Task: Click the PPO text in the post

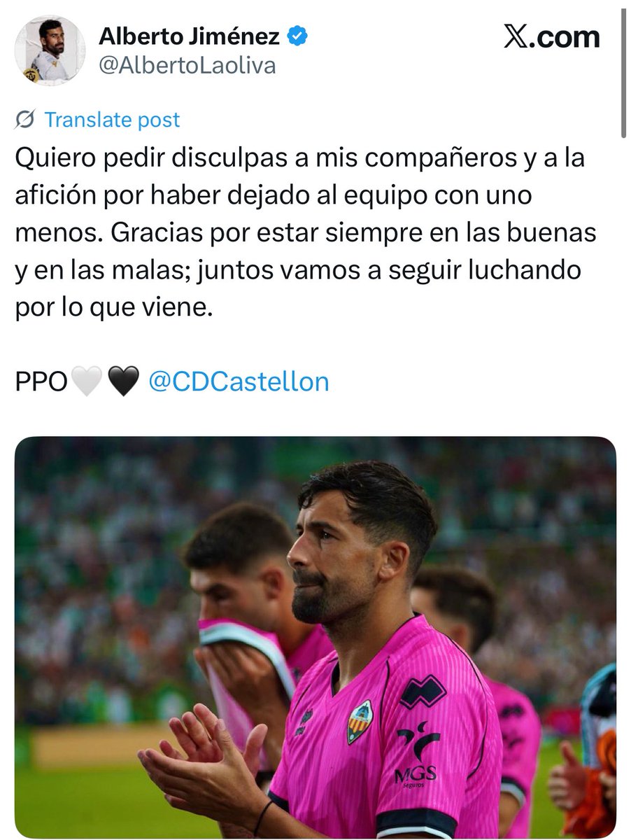Action: click(41, 382)
